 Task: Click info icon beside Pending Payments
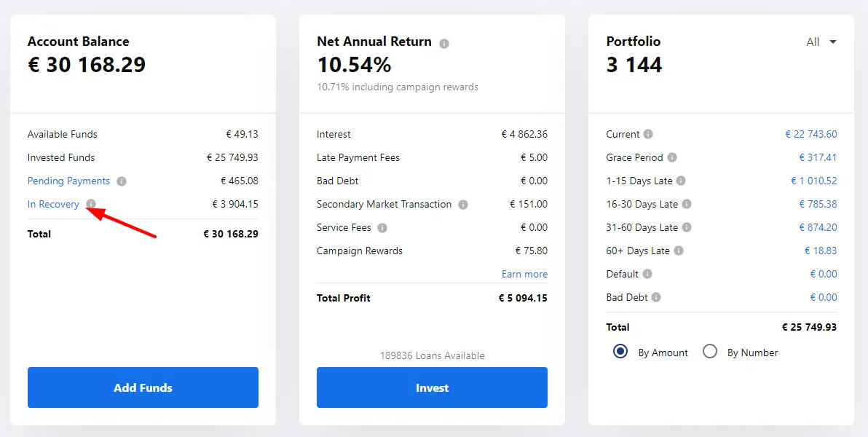(x=122, y=181)
